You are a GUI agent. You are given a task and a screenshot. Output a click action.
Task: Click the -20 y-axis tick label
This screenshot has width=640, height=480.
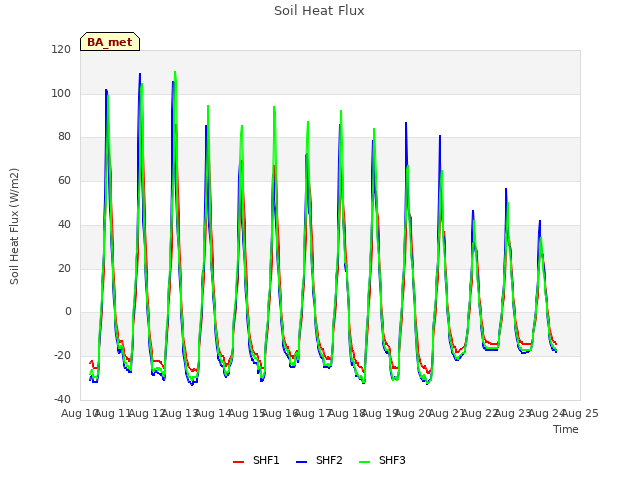tap(62, 356)
